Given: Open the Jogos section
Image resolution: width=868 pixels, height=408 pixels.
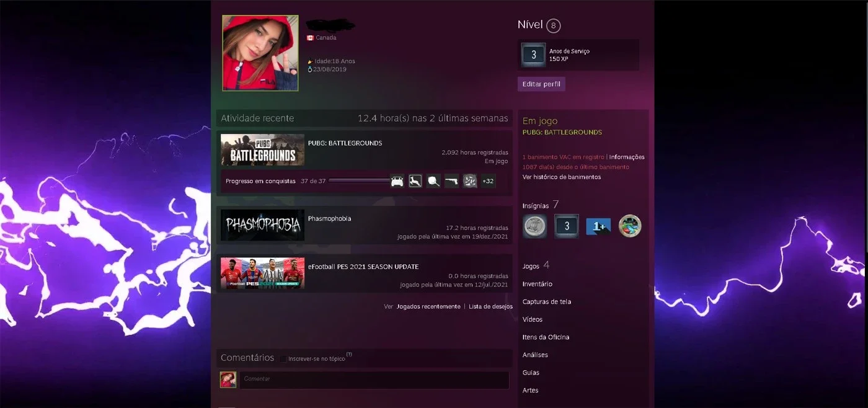Looking at the screenshot, I should 531,266.
